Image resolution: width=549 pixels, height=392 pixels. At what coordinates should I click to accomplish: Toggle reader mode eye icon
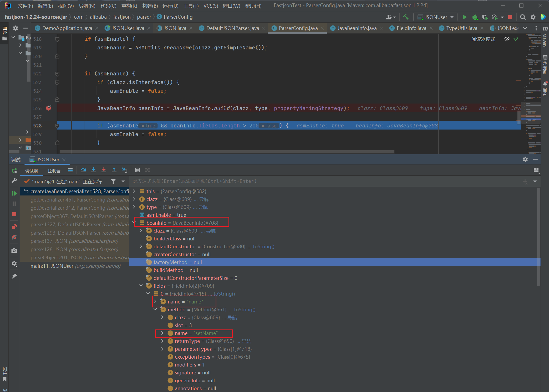507,39
